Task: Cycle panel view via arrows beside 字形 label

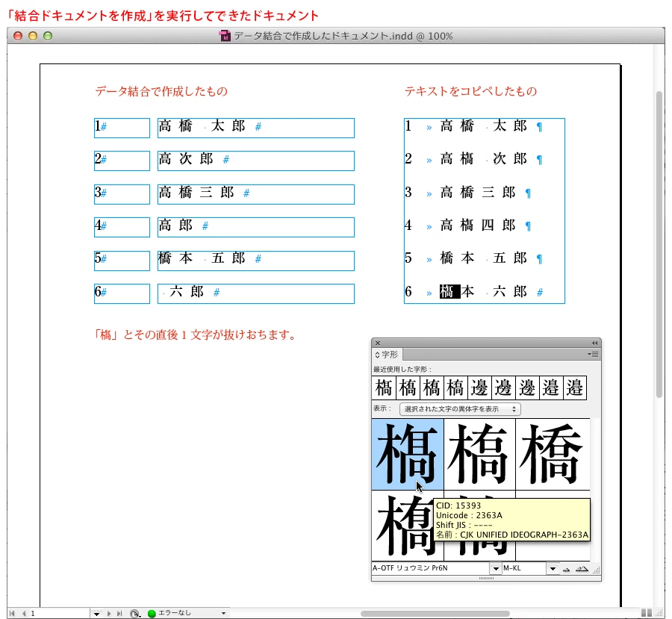Action: pos(377,355)
